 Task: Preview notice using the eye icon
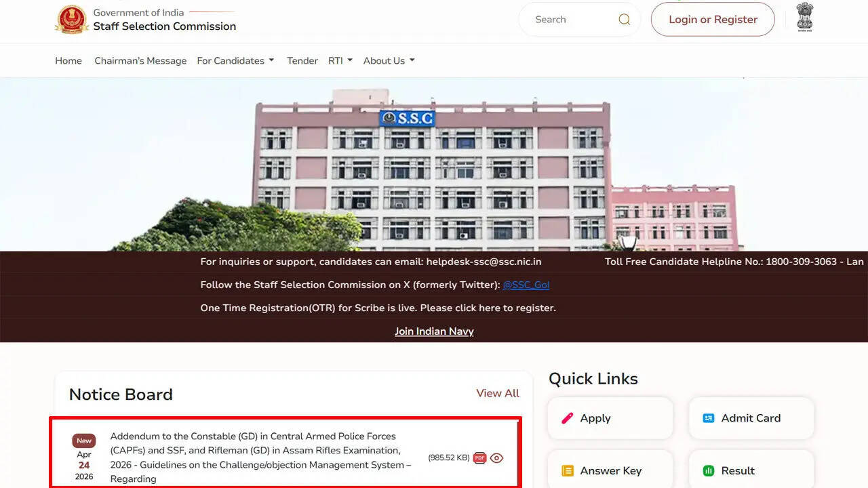tap(496, 458)
